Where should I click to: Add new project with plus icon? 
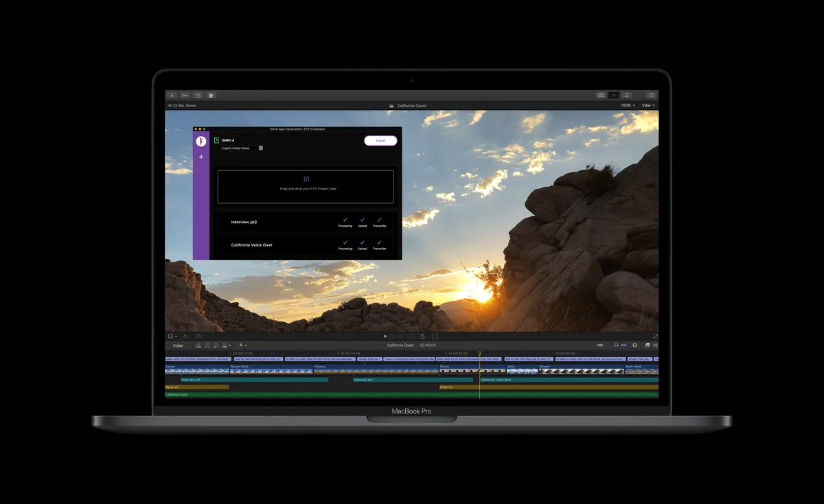(x=201, y=157)
